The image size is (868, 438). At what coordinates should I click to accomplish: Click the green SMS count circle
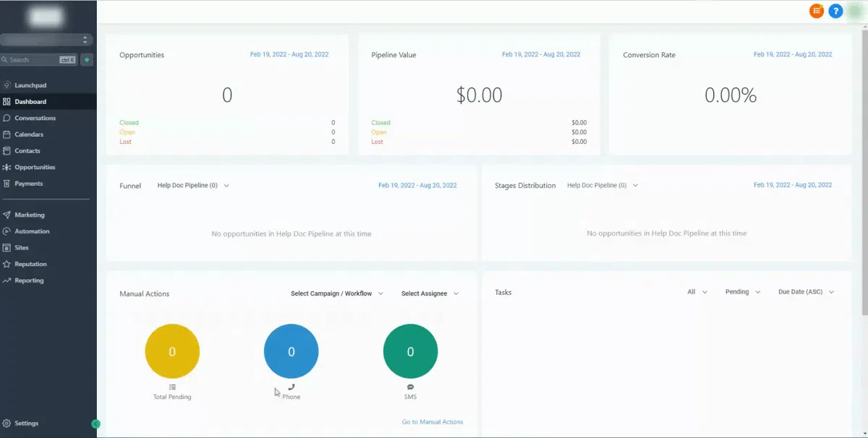coord(410,351)
